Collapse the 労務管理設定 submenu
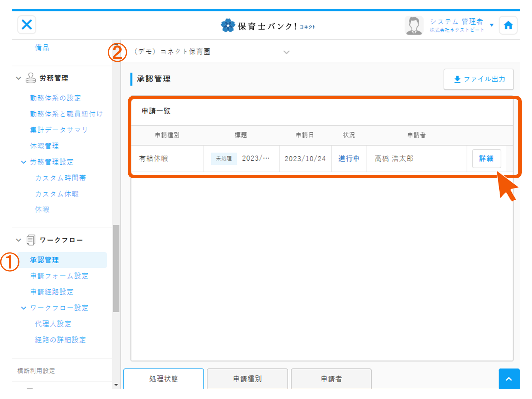 (x=24, y=162)
